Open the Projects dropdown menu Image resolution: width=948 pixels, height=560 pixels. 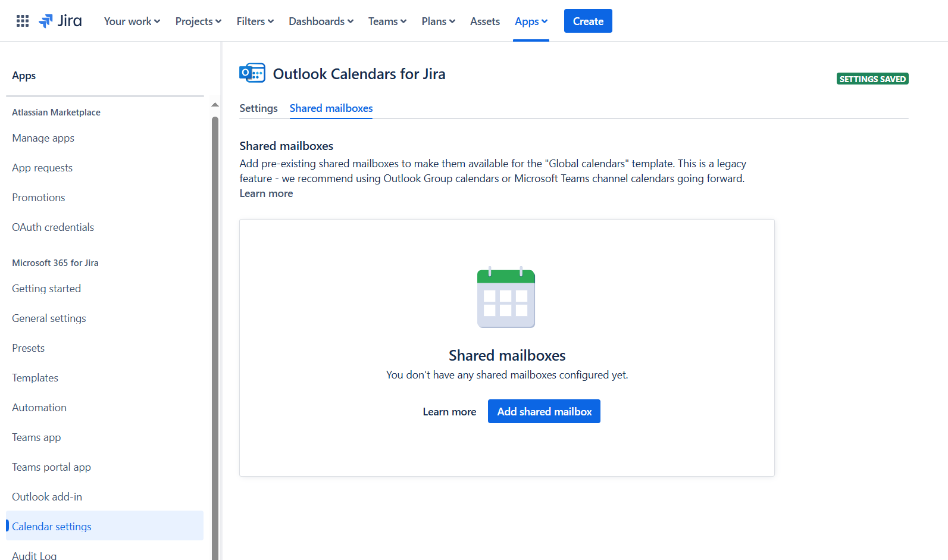(x=198, y=21)
